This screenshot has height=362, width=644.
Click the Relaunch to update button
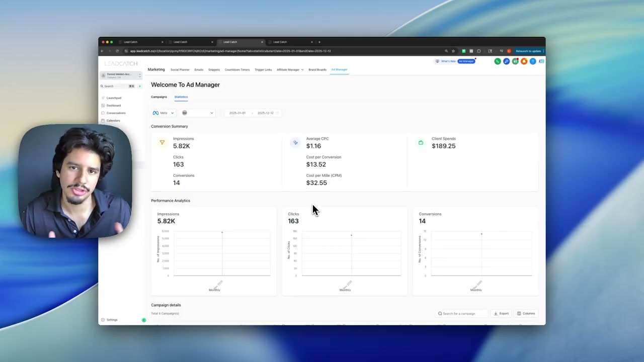coord(528,51)
